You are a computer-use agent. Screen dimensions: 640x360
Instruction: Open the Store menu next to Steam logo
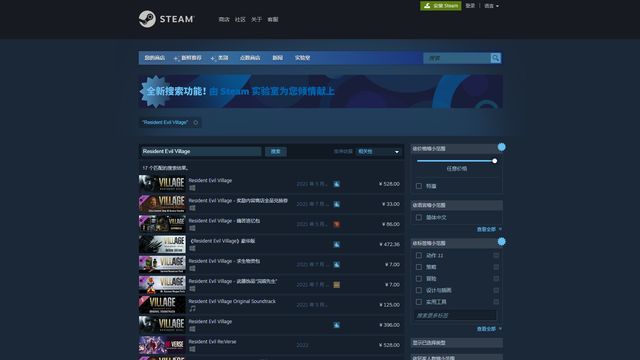224,20
